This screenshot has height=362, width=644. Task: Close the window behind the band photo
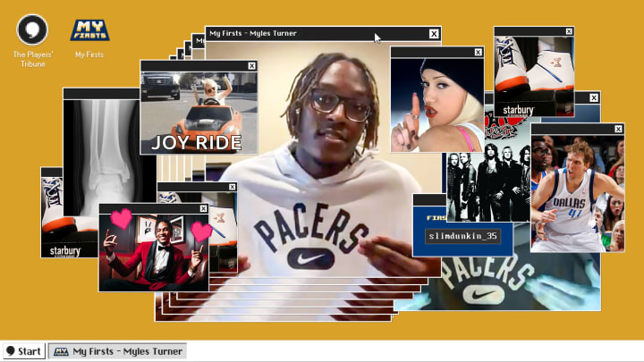pos(594,97)
